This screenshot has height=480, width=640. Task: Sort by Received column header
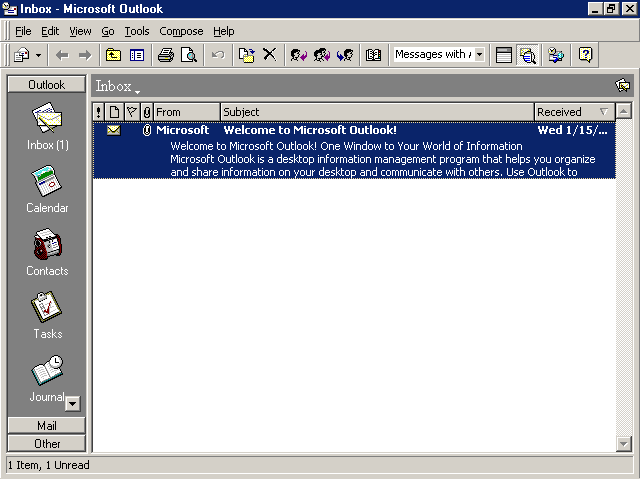[574, 112]
